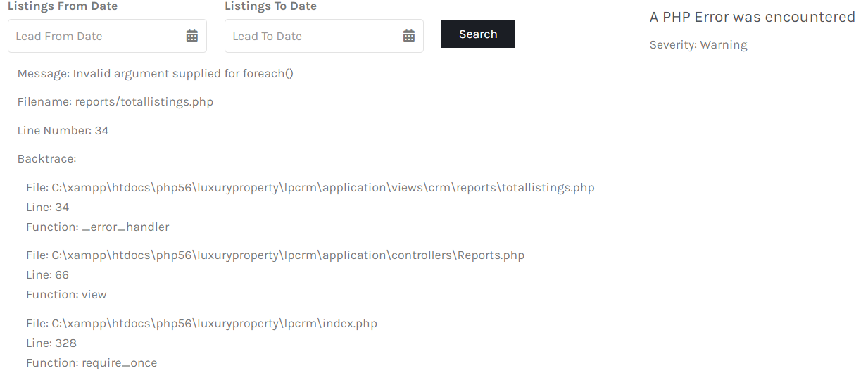Viewport: 868px width, 380px height.
Task: Select the lpcrm\index.php file path line
Action: pos(201,324)
